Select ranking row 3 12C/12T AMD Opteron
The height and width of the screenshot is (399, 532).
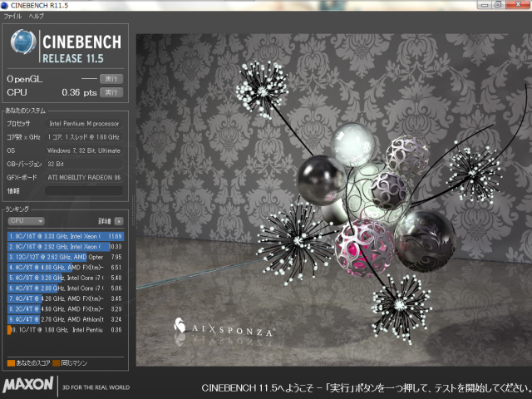tap(66, 257)
